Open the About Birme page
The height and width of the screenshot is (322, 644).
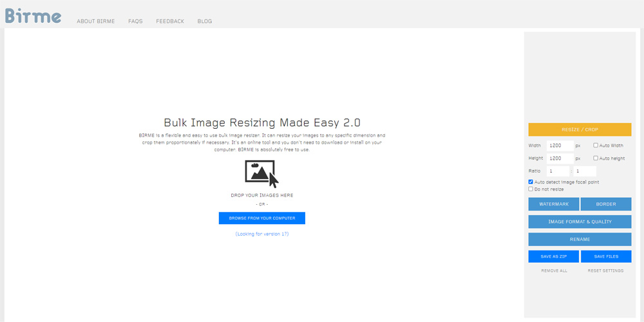[x=96, y=21]
